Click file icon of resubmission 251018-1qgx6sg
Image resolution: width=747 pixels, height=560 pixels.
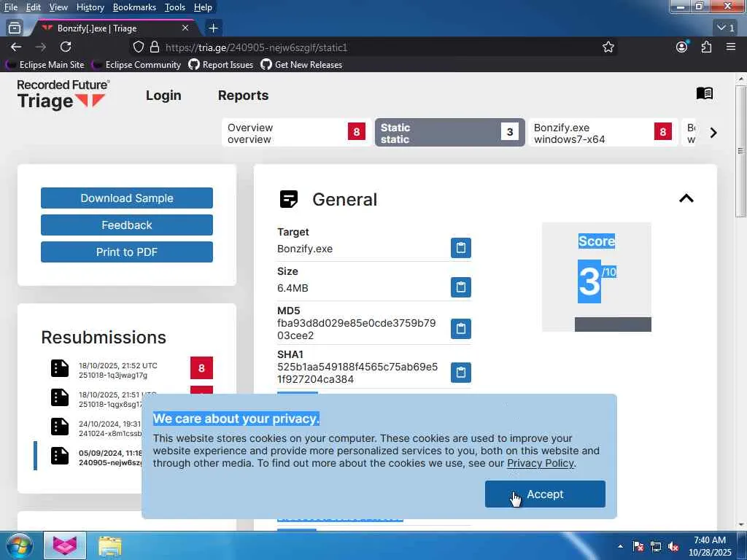click(60, 397)
